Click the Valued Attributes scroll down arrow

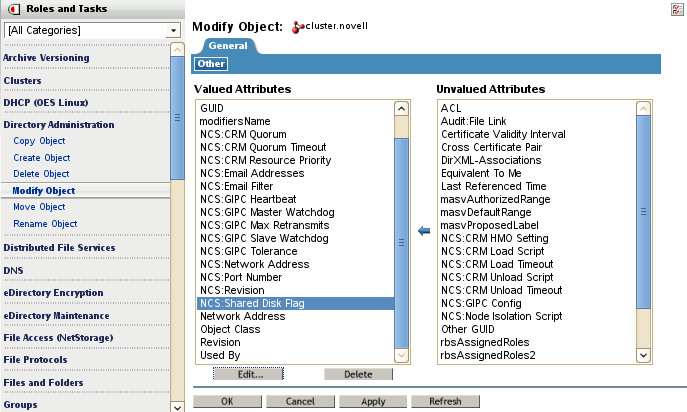401,355
